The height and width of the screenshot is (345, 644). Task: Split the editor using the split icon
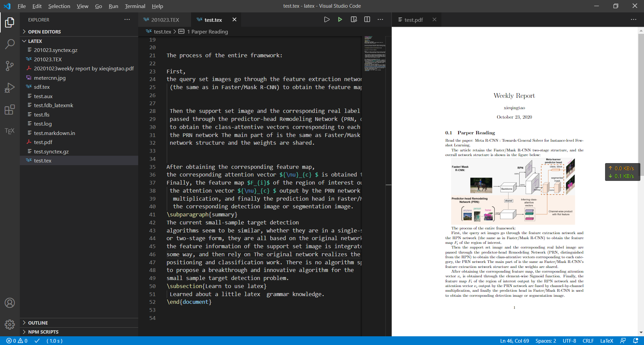coord(367,19)
